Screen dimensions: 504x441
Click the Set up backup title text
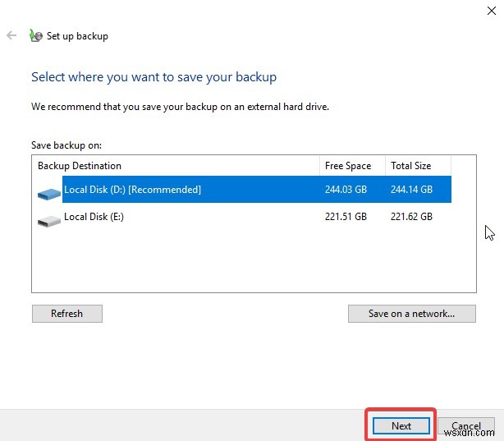point(77,36)
